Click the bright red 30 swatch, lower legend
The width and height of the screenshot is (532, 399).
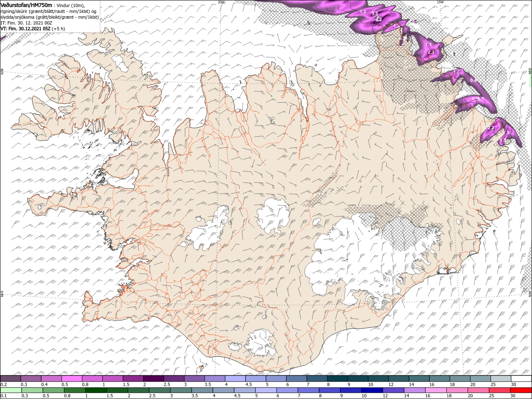click(520, 390)
